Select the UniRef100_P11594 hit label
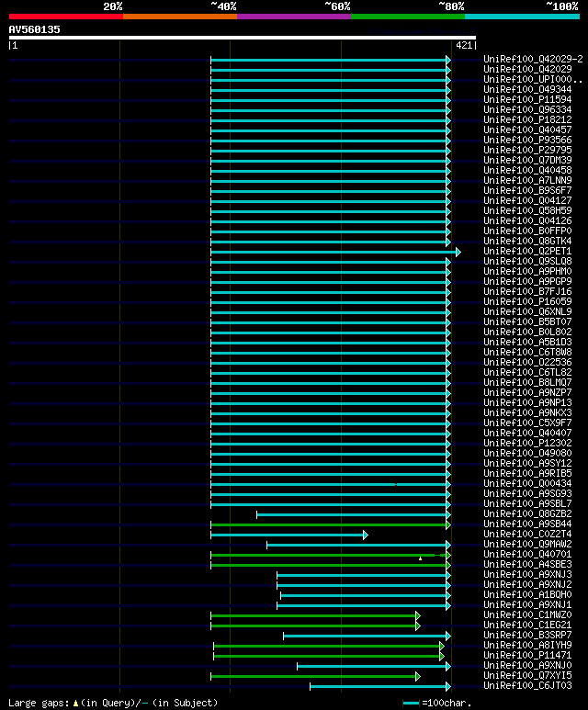 (x=527, y=99)
